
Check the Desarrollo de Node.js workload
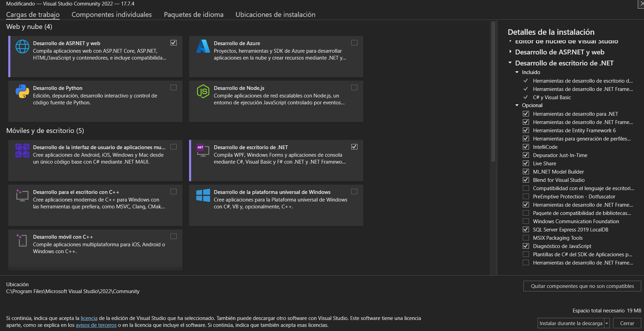coord(354,87)
